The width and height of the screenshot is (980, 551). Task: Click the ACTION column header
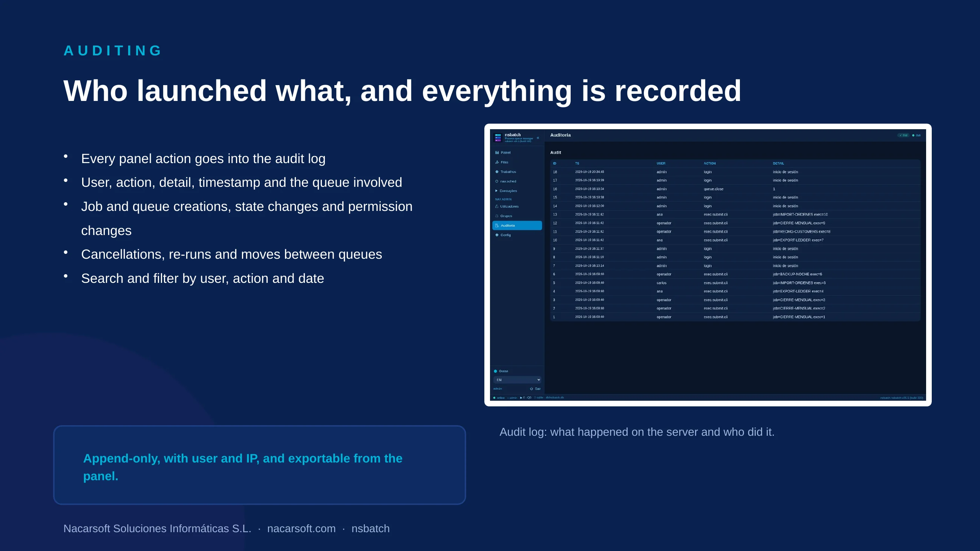click(709, 163)
